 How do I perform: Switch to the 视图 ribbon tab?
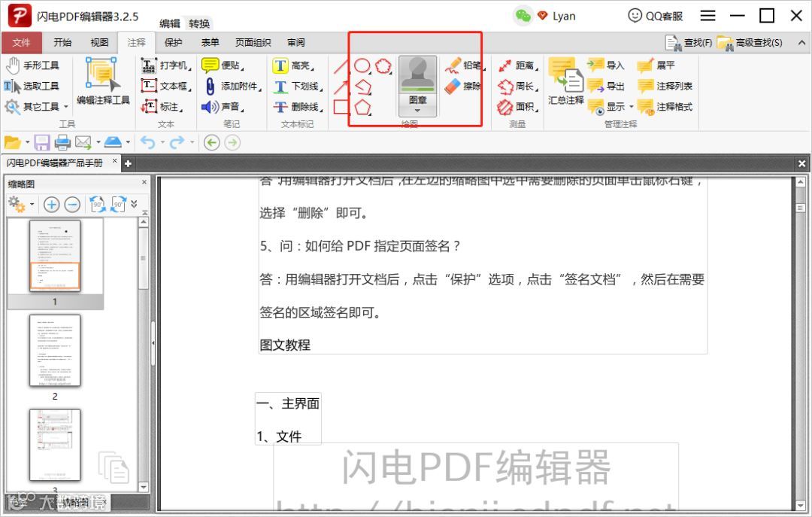pyautogui.click(x=99, y=43)
